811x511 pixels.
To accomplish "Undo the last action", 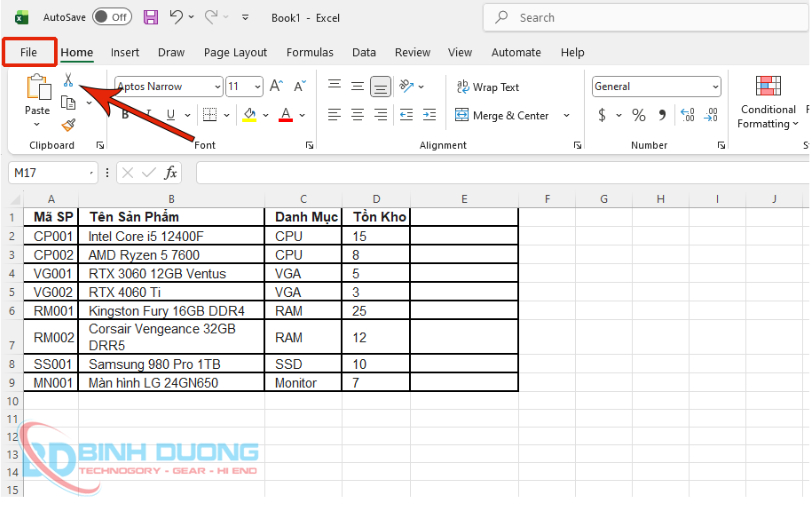I will click(176, 17).
